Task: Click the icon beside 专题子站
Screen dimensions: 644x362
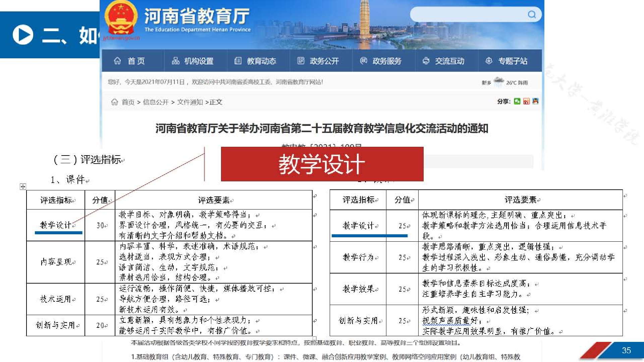Action: point(489,61)
